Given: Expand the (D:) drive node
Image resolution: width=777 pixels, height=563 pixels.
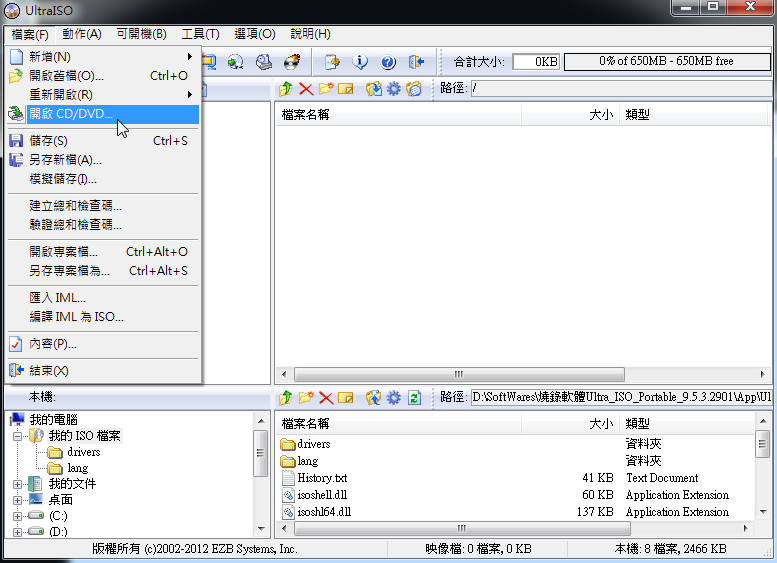Looking at the screenshot, I should point(17,532).
